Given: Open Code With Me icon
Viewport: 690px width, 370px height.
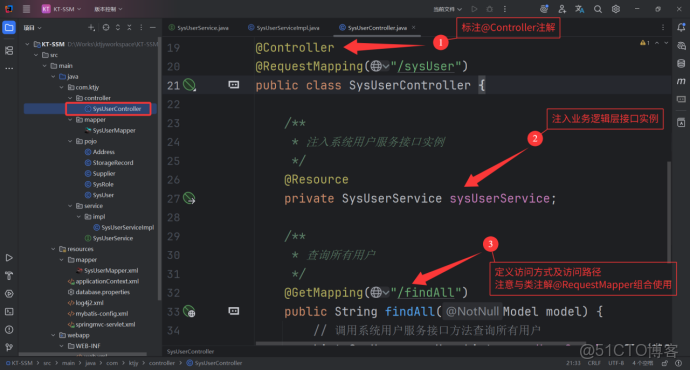Looking at the screenshot, I should [x=562, y=9].
